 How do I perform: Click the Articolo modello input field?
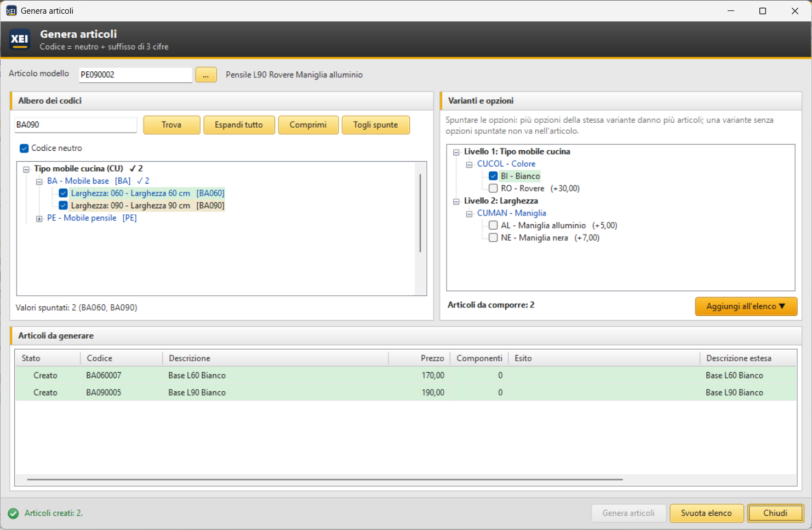tap(135, 75)
